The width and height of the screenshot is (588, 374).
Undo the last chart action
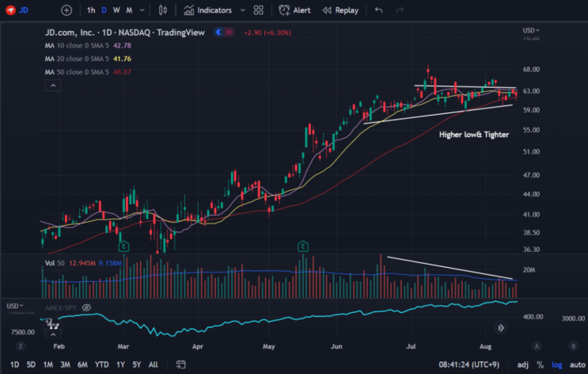point(379,10)
